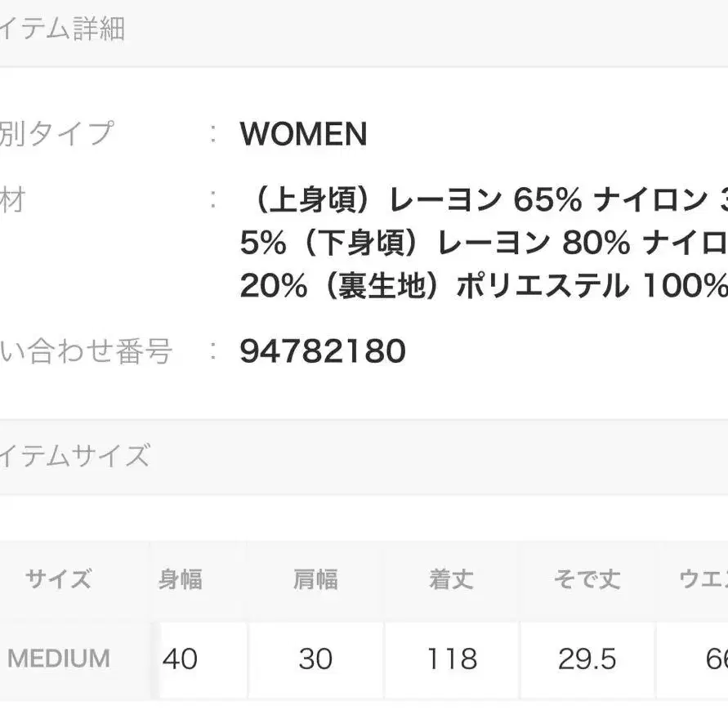This screenshot has width=728, height=728.
Task: Click the レーヨン 80% lower body material line
Action: [x=482, y=243]
